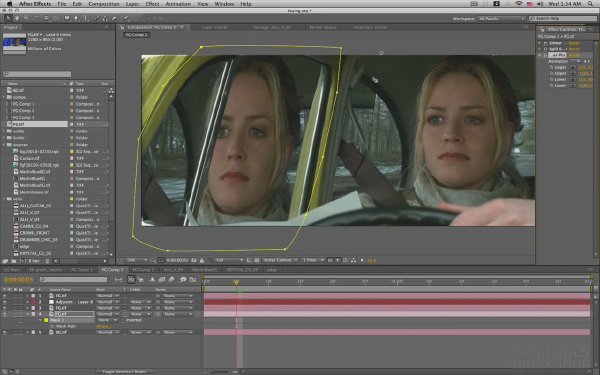Image resolution: width=600 pixels, height=375 pixels.
Task: Select the Hand tool
Action: [x=17, y=18]
